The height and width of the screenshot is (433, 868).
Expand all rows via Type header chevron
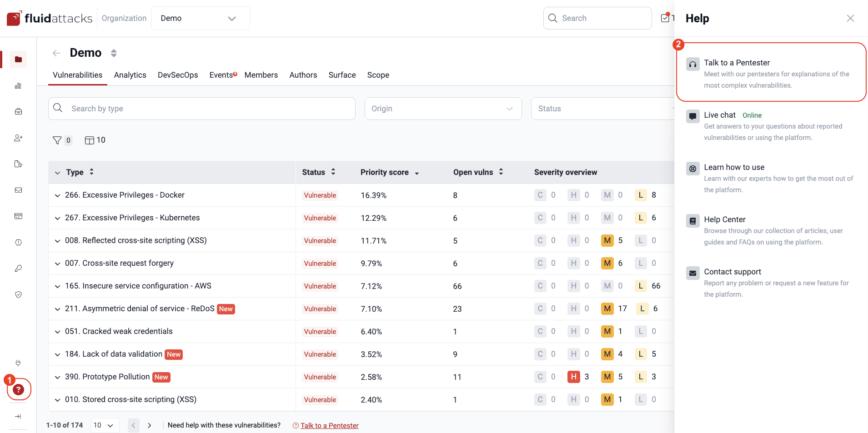[x=57, y=173]
